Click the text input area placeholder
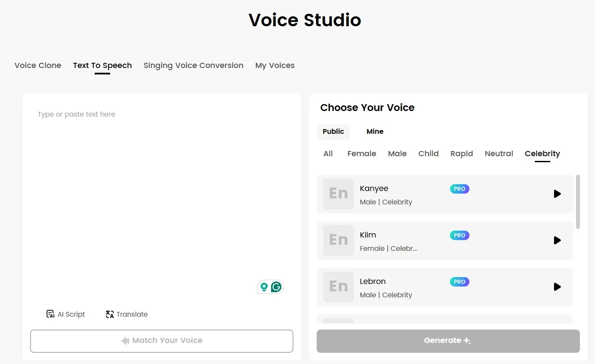Viewport: 595px width, 364px height. tap(77, 114)
